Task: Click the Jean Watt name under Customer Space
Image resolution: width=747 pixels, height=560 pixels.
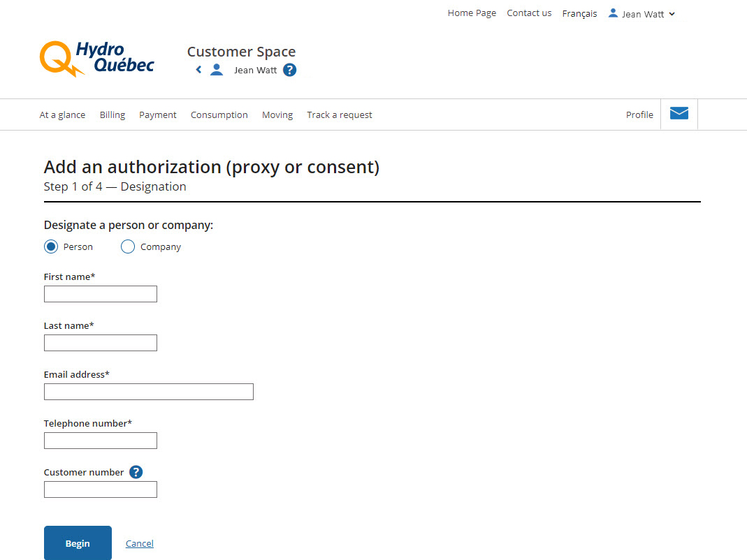Action: pyautogui.click(x=255, y=70)
